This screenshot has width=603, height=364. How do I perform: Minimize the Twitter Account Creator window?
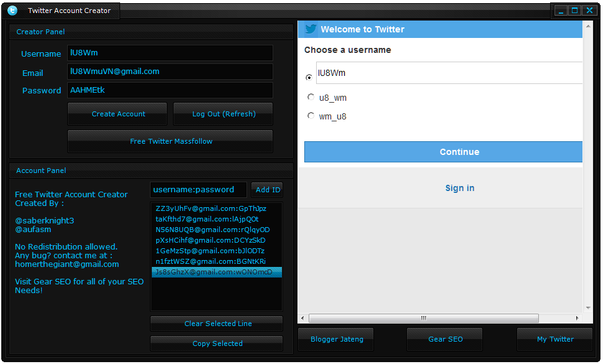coord(561,11)
